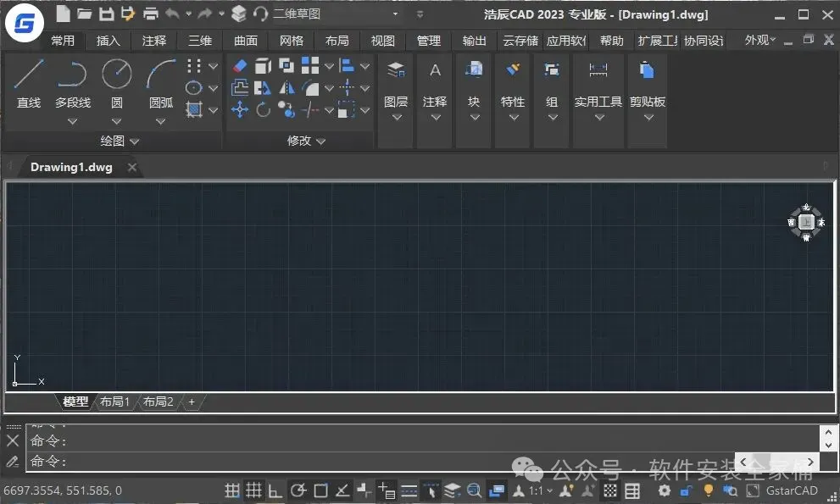Screen dimensions: 840x504
Task: Toggle grid display in status bar
Action: [x=253, y=490]
